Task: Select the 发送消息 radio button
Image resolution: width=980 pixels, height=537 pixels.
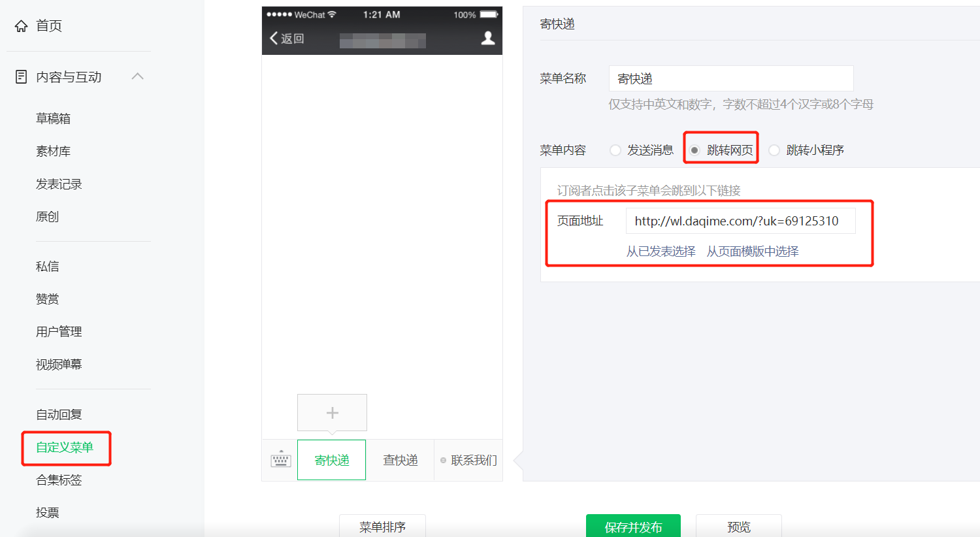Action: pyautogui.click(x=615, y=150)
